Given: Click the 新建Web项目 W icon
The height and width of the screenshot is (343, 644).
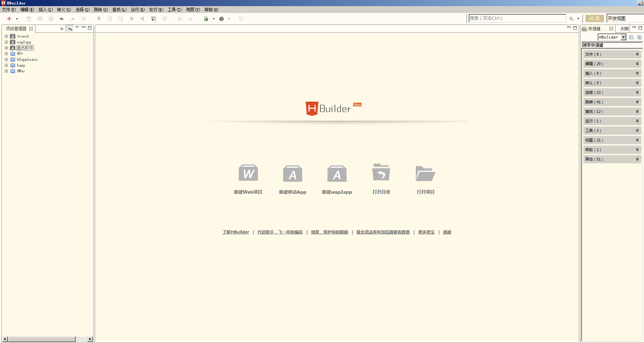Looking at the screenshot, I should click(x=248, y=173).
